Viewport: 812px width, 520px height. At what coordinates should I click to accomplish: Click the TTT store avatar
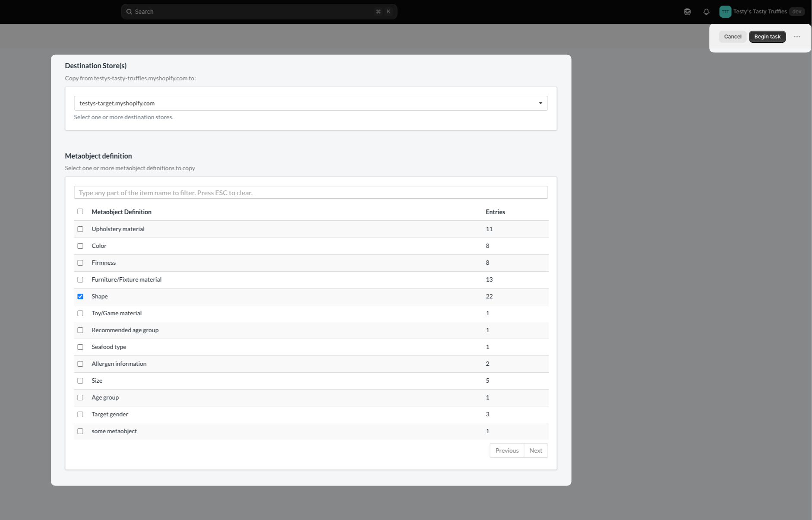point(725,12)
